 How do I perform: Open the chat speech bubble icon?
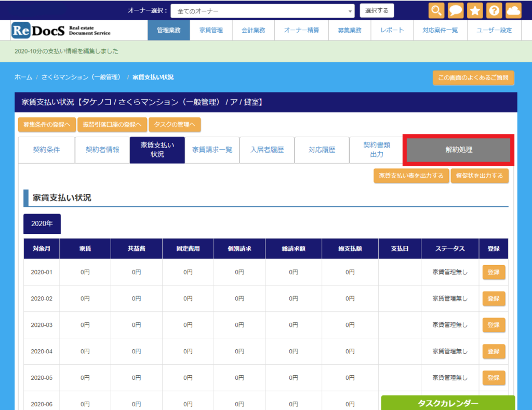[456, 10]
